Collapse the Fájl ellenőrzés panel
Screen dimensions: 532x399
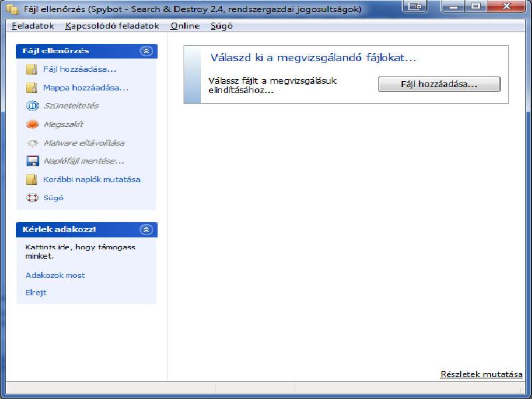(146, 51)
